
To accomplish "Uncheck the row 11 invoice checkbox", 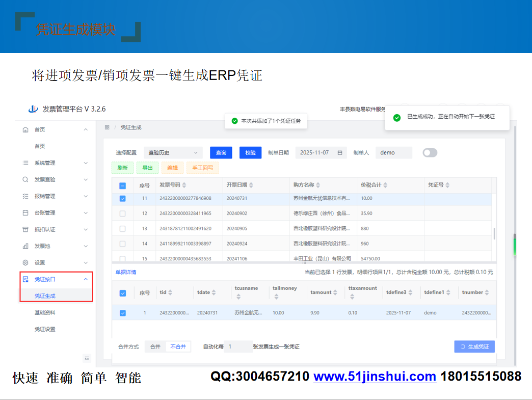I will click(x=122, y=199).
